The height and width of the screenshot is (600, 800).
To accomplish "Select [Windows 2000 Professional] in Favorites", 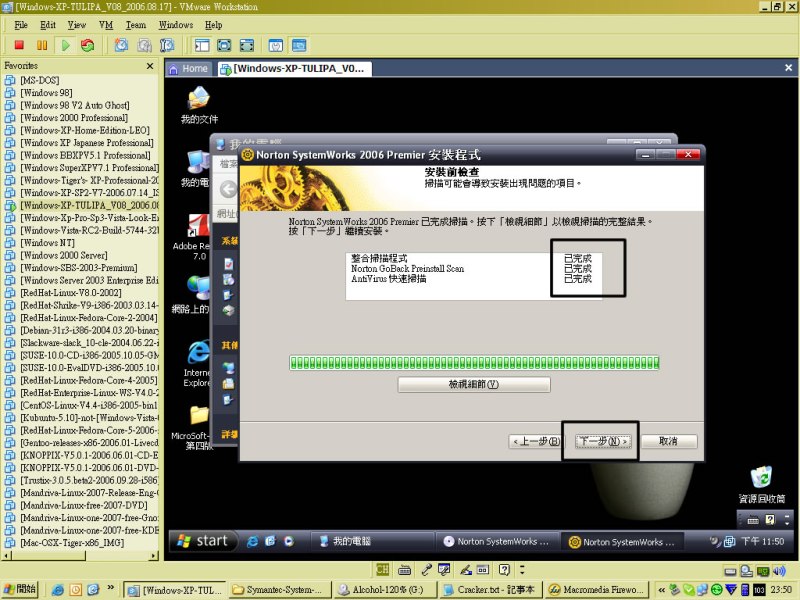I will (73, 118).
